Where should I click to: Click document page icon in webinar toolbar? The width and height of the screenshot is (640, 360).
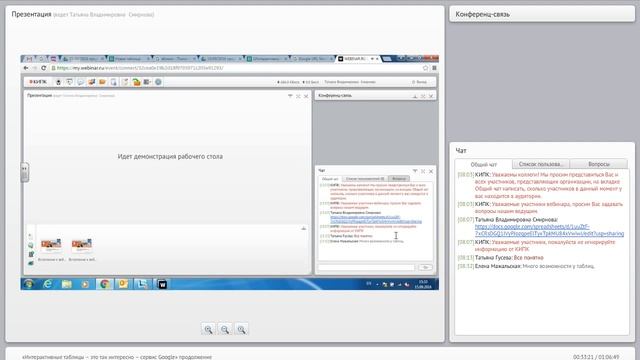[113, 82]
